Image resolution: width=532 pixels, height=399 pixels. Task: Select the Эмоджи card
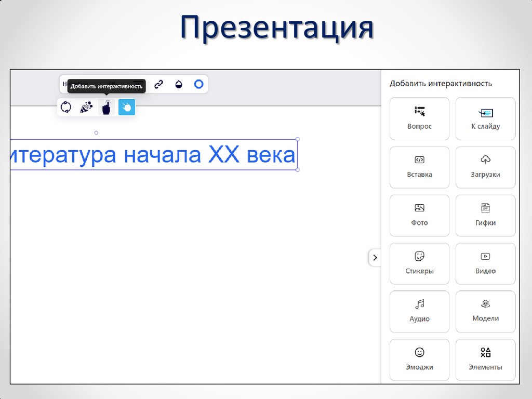[419, 360]
